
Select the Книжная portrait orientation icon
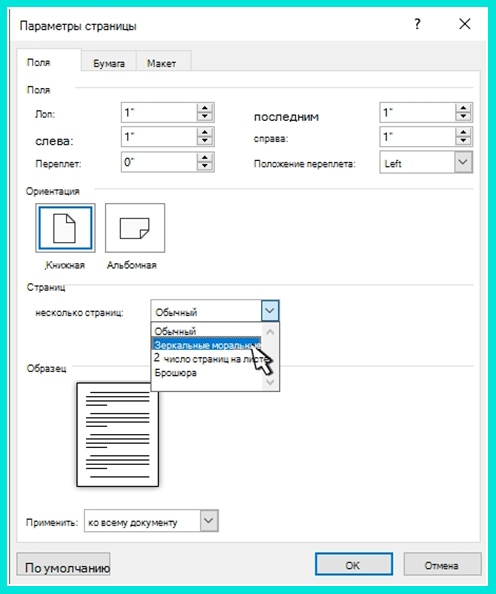pos(65,228)
